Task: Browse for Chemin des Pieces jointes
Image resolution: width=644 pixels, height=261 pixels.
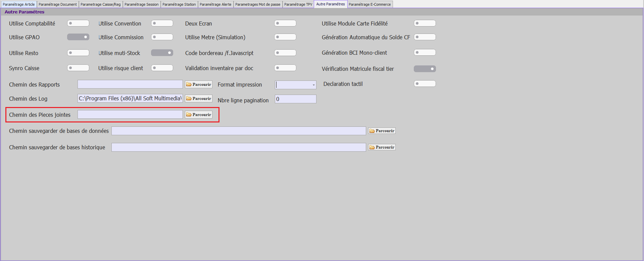Action: 199,115
